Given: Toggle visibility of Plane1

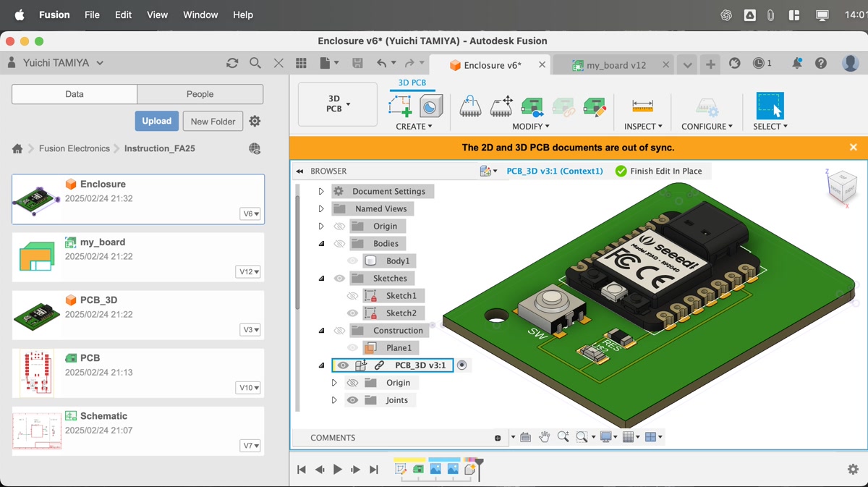Looking at the screenshot, I should pos(352,347).
